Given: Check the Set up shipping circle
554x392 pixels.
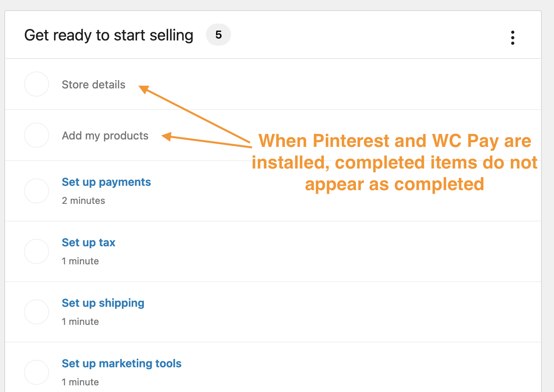Looking at the screenshot, I should (x=36, y=311).
